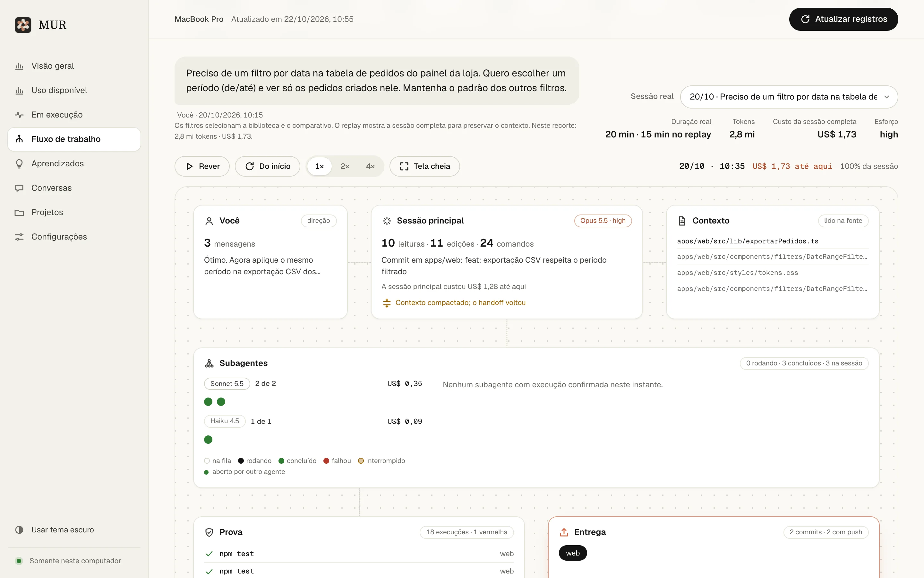Open the Sessão real dropdown
This screenshot has height=578, width=924.
[789, 97]
